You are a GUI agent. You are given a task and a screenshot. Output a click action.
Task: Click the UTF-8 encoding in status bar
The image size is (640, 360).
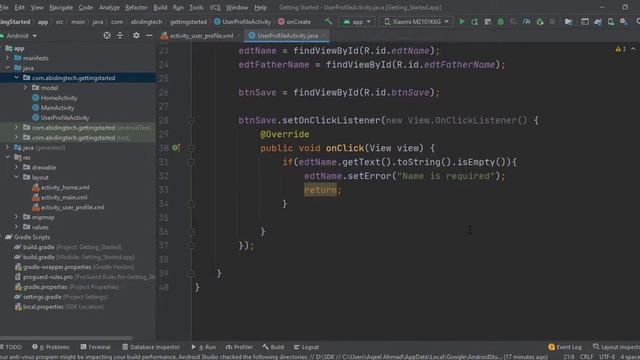click(607, 357)
